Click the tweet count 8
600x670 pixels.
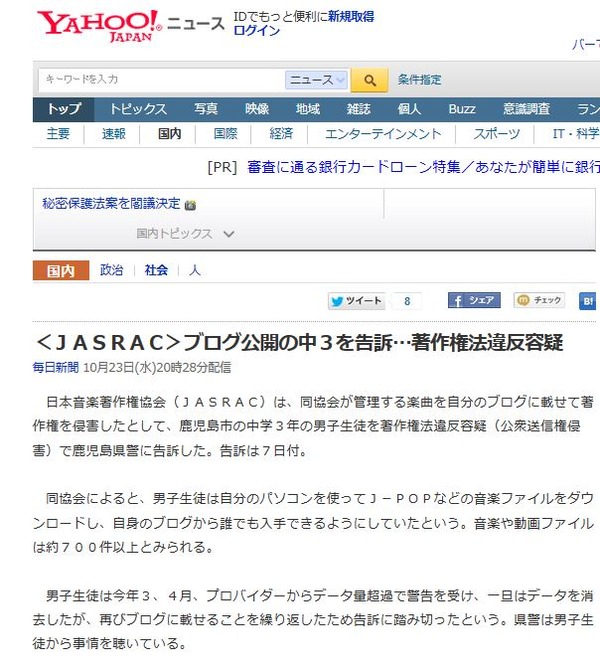(x=407, y=301)
